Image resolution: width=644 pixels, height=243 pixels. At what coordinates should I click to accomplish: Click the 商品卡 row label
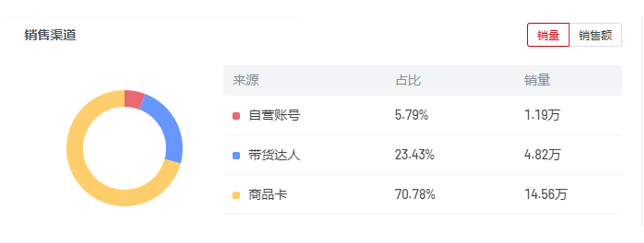point(268,195)
